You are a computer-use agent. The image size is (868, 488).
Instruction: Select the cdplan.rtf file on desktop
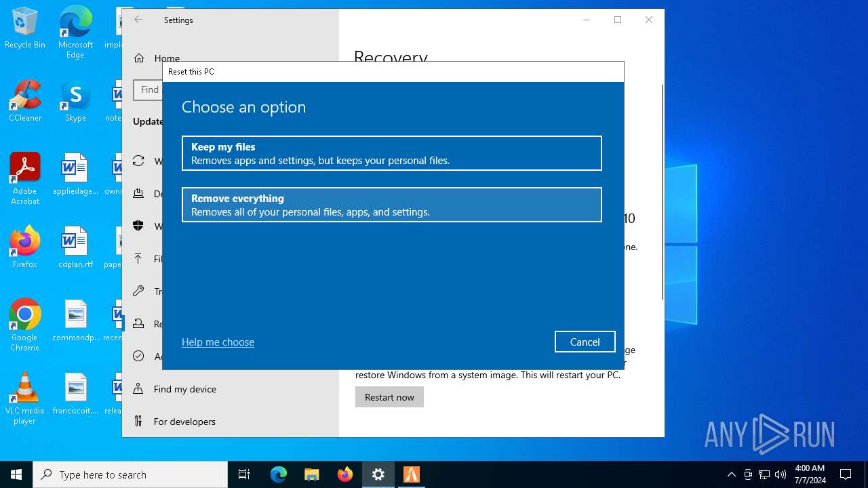75,247
